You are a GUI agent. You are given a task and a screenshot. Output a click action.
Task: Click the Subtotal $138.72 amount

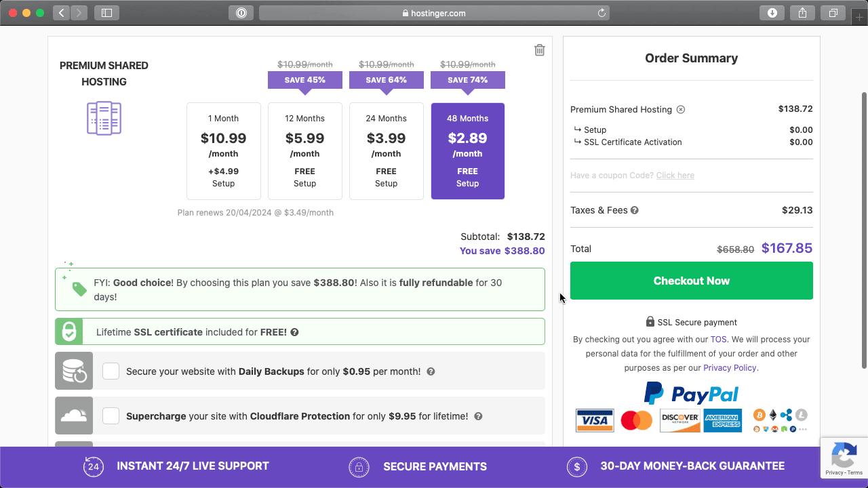click(526, 237)
